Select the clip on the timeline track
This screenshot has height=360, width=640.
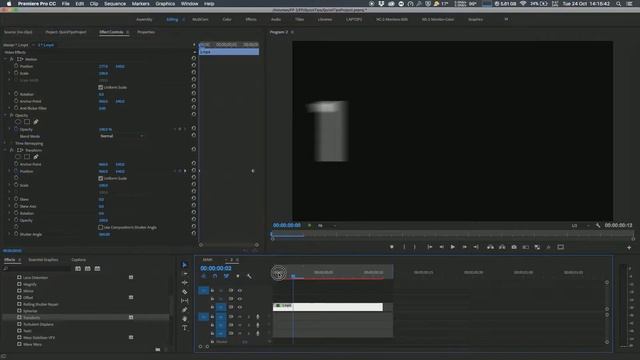tap(328, 307)
